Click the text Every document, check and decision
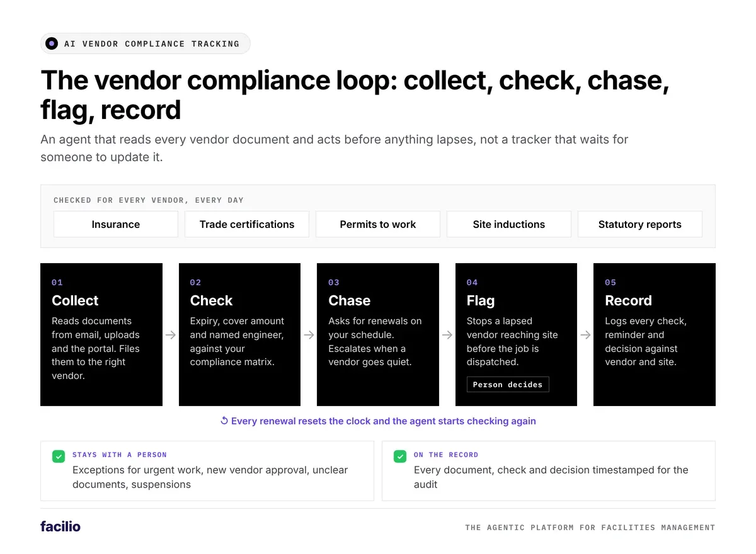Viewport: 756px width, 554px height. [551, 477]
